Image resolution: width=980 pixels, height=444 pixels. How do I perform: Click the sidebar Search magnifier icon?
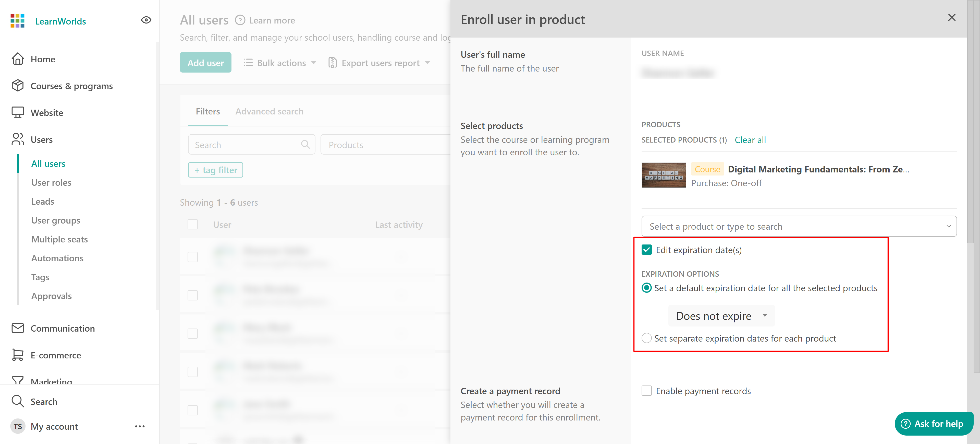click(x=18, y=401)
